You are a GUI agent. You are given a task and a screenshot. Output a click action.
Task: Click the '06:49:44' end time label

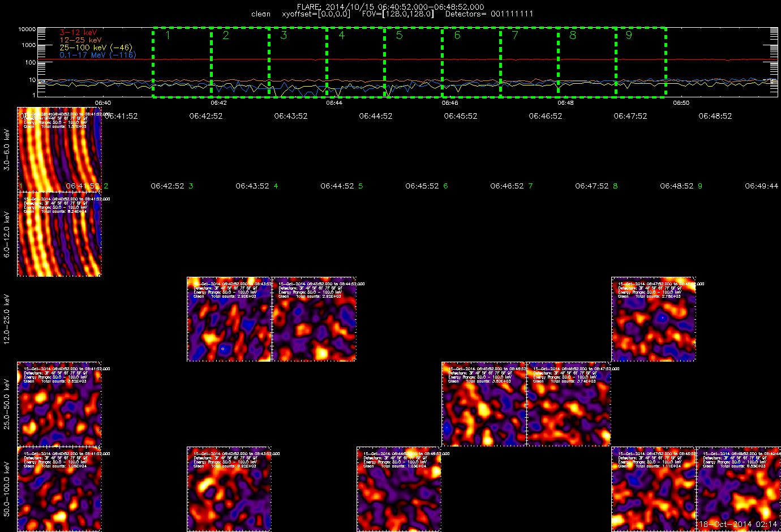761,186
